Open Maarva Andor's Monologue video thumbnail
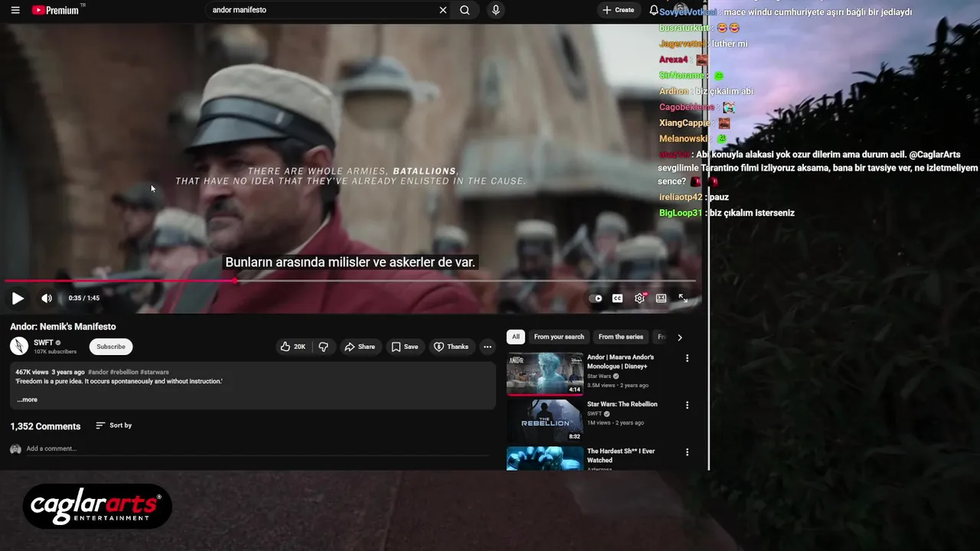 [544, 373]
